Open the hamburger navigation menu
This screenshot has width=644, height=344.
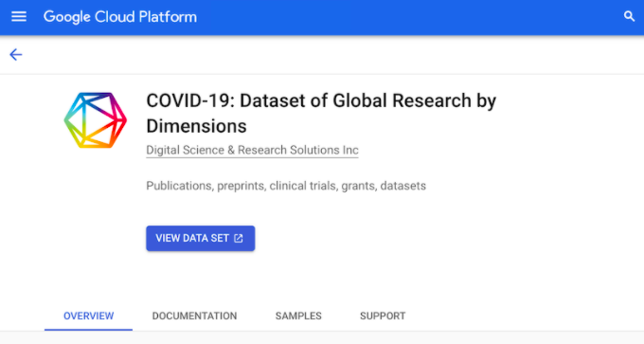pos(19,17)
